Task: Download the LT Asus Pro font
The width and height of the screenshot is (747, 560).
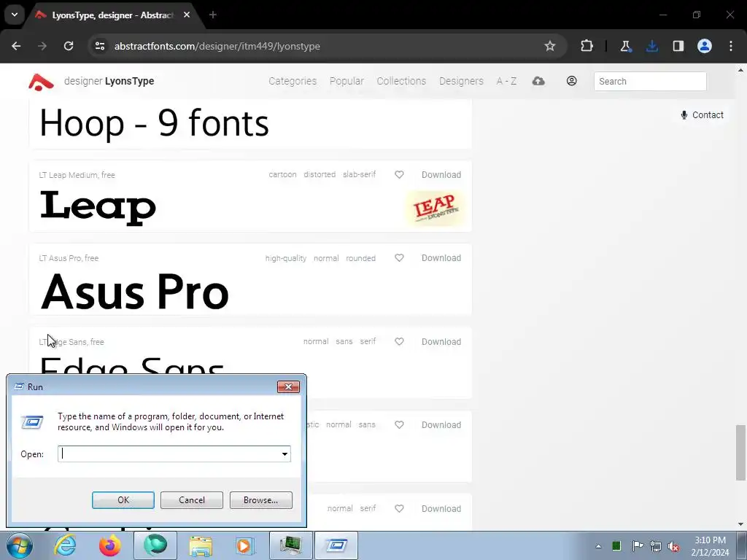Action: [441, 257]
